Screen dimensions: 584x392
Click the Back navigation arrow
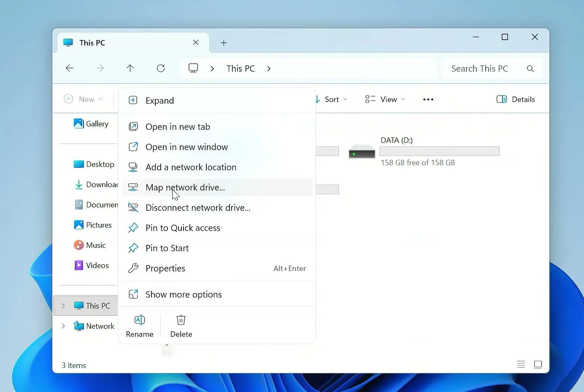(70, 68)
